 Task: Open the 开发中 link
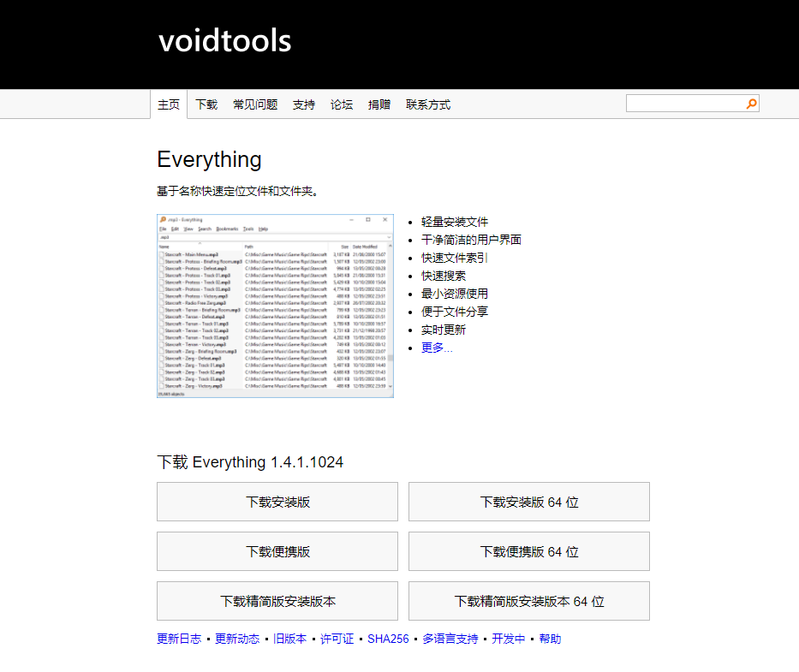pos(509,639)
